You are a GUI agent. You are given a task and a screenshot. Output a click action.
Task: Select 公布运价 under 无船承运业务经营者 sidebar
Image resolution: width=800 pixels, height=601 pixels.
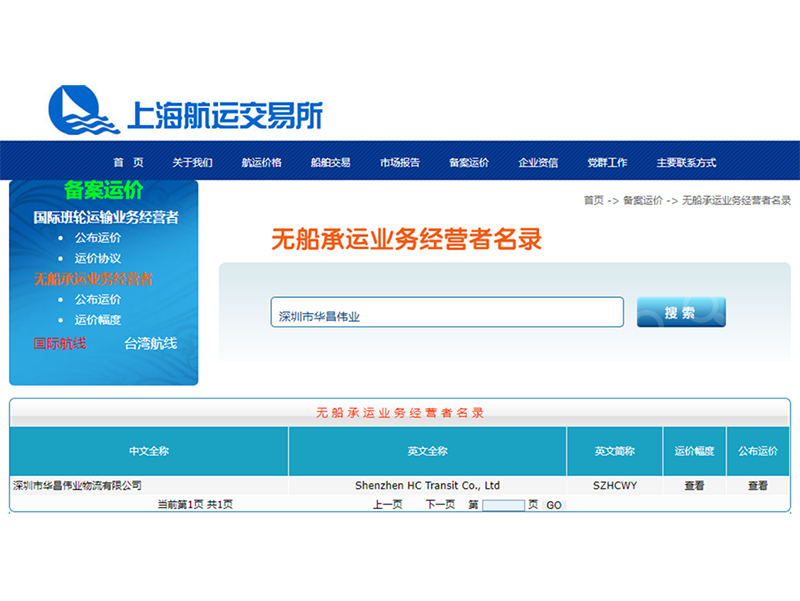coord(98,299)
